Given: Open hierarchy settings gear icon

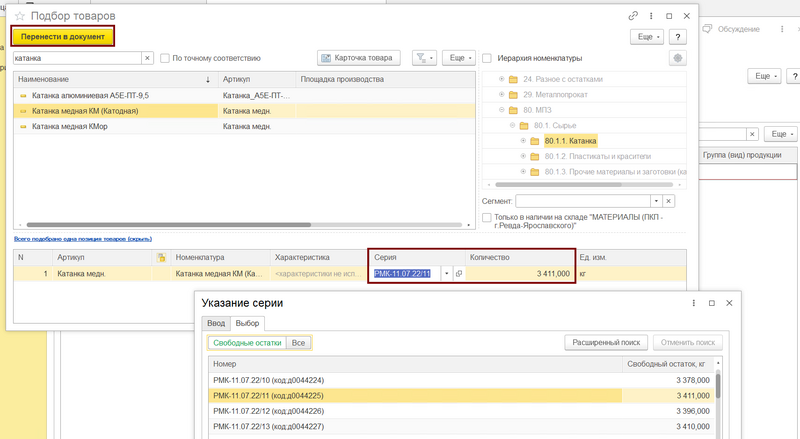Looking at the screenshot, I should tap(678, 58).
